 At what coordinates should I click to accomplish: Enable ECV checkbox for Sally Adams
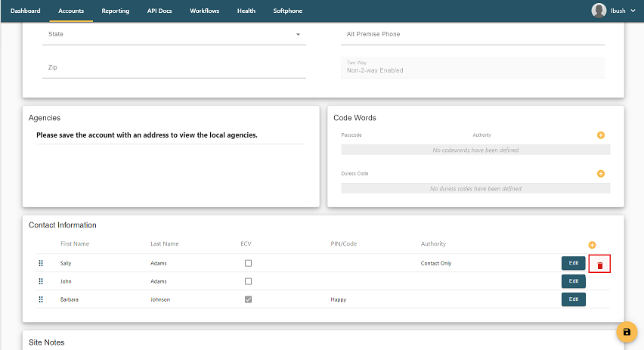(x=248, y=263)
